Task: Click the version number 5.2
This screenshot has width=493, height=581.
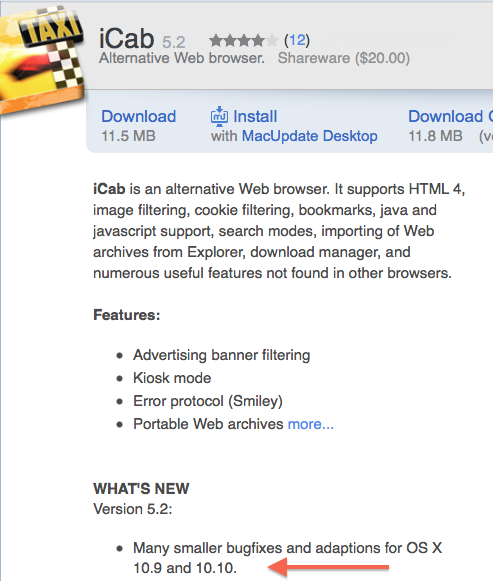Action: 174,42
